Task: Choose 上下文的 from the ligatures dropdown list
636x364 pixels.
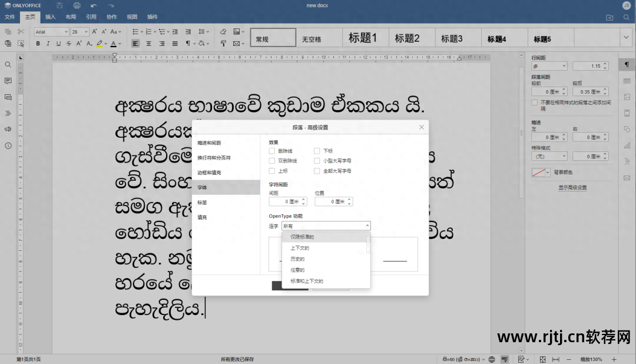Action: 300,248
